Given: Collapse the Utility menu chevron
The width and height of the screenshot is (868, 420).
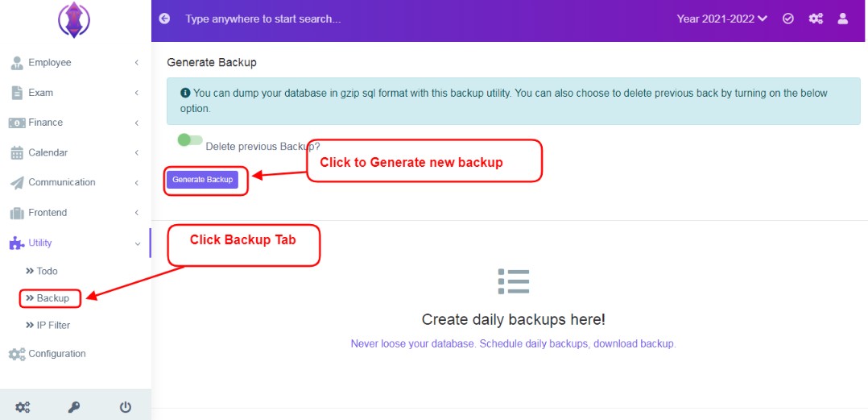Looking at the screenshot, I should pos(137,243).
